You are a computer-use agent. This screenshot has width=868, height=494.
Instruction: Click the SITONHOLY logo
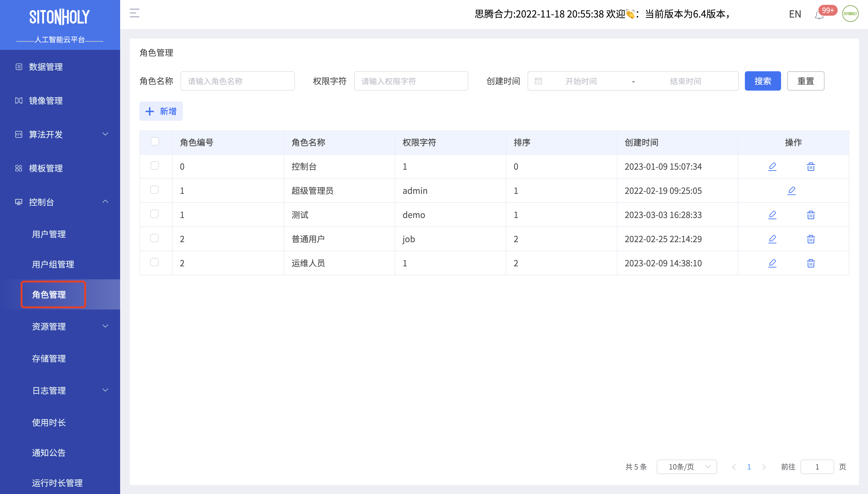[x=60, y=17]
